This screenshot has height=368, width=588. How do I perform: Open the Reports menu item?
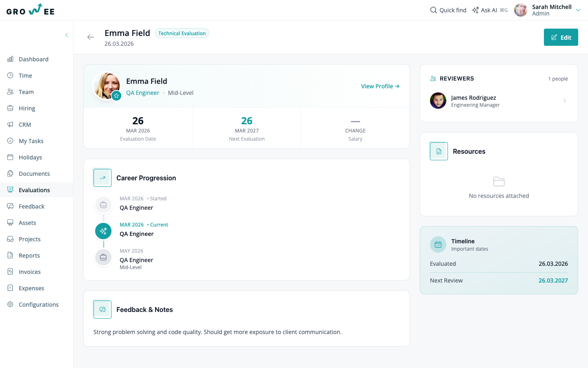tap(37, 256)
